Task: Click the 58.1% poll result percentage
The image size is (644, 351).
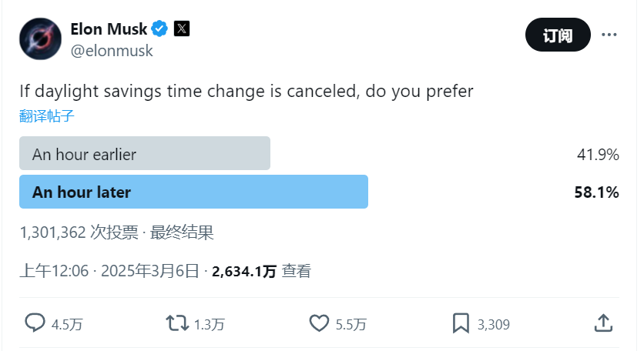Action: click(596, 192)
